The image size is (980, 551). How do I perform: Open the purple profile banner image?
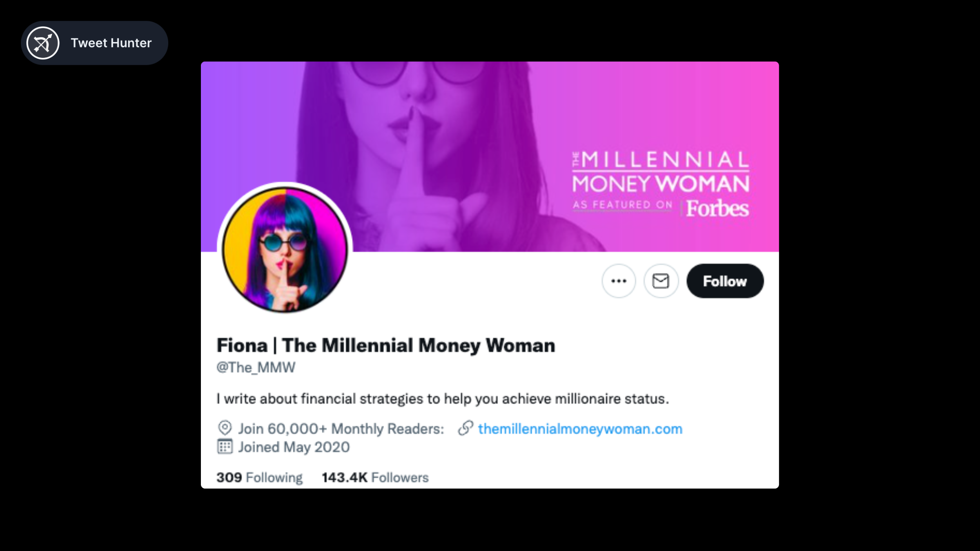pyautogui.click(x=470, y=122)
